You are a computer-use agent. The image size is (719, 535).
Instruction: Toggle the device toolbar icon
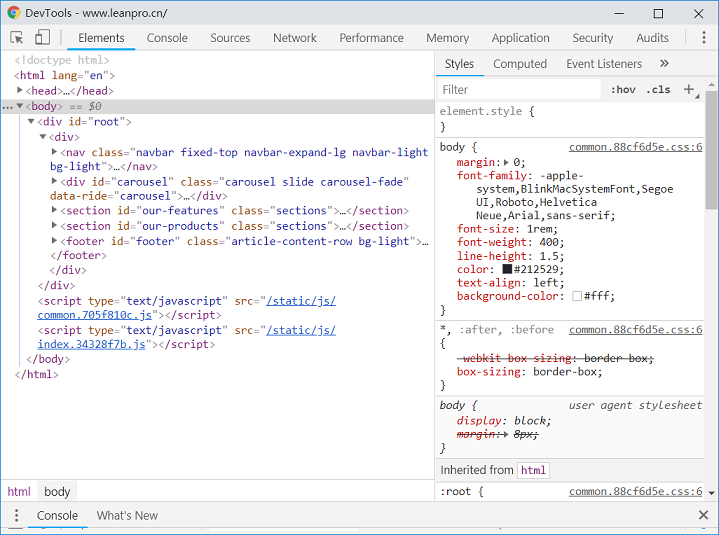click(42, 38)
